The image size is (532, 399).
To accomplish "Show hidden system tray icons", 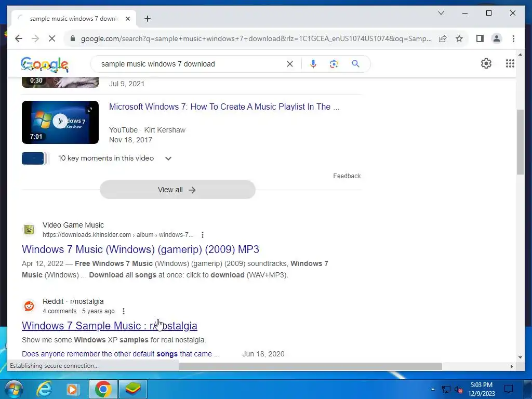I will pyautogui.click(x=433, y=389).
